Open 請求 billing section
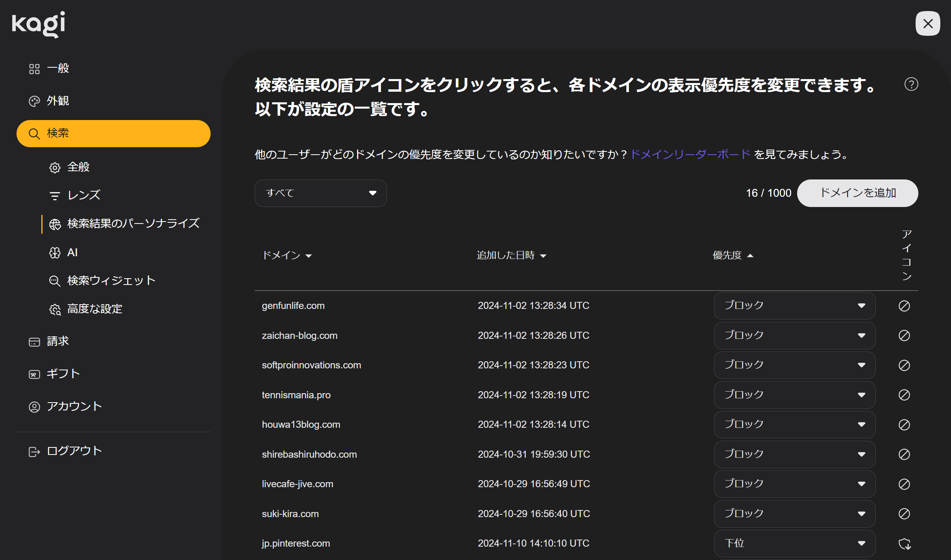 [57, 341]
